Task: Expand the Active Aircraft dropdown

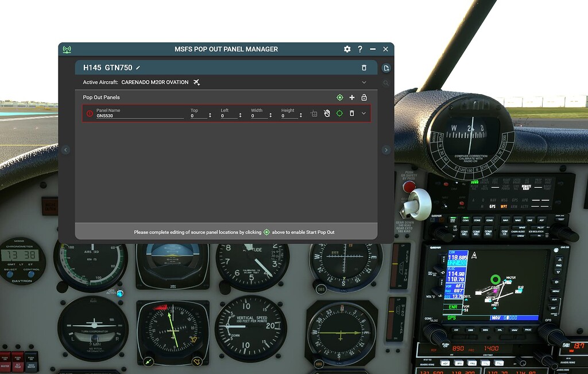Action: pos(363,82)
